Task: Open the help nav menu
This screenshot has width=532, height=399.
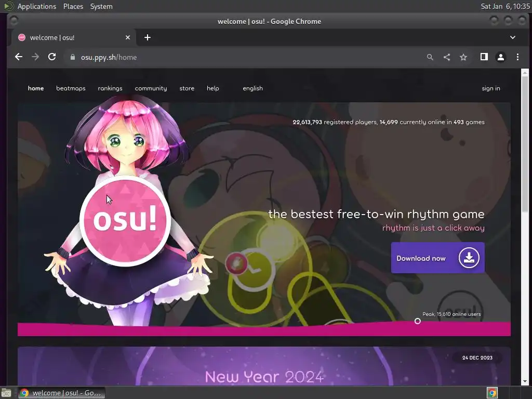Action: point(212,88)
